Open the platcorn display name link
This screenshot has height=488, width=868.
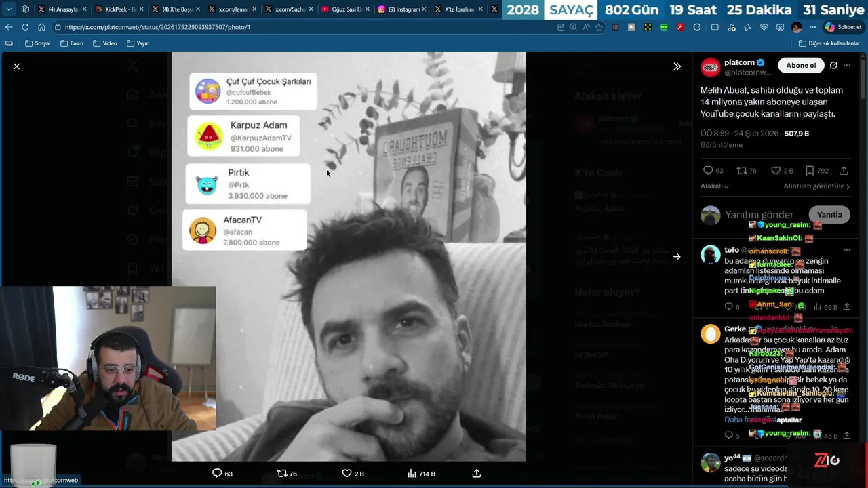[739, 62]
